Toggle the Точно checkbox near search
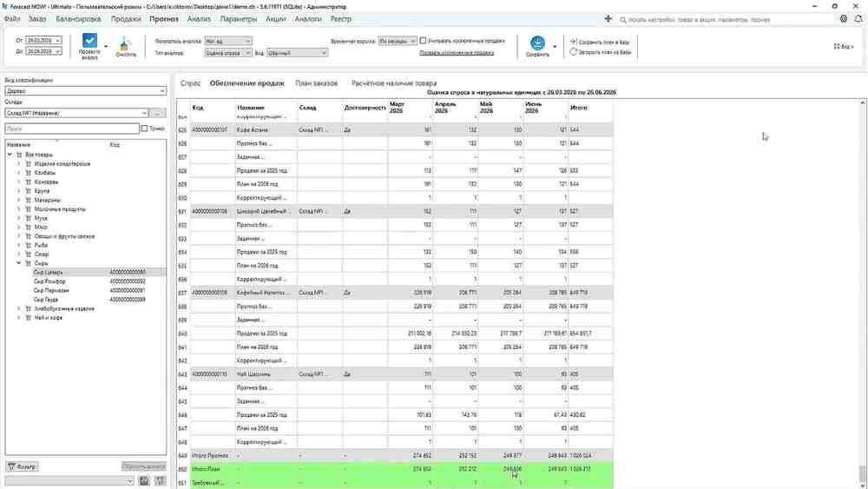Screen dimensions: 868x489 pyautogui.click(x=144, y=129)
